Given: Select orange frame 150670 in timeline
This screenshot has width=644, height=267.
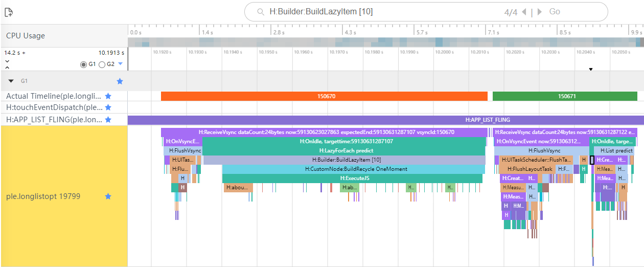Looking at the screenshot, I should pos(324,96).
